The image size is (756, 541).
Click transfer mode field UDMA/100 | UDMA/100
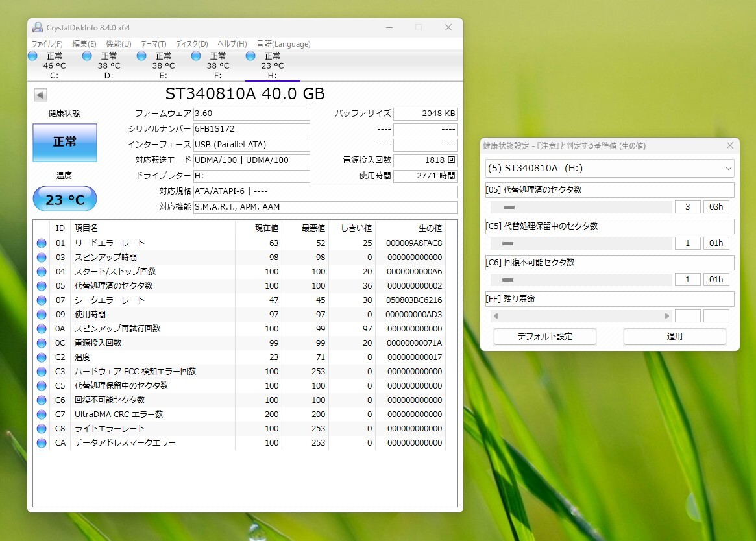click(252, 160)
